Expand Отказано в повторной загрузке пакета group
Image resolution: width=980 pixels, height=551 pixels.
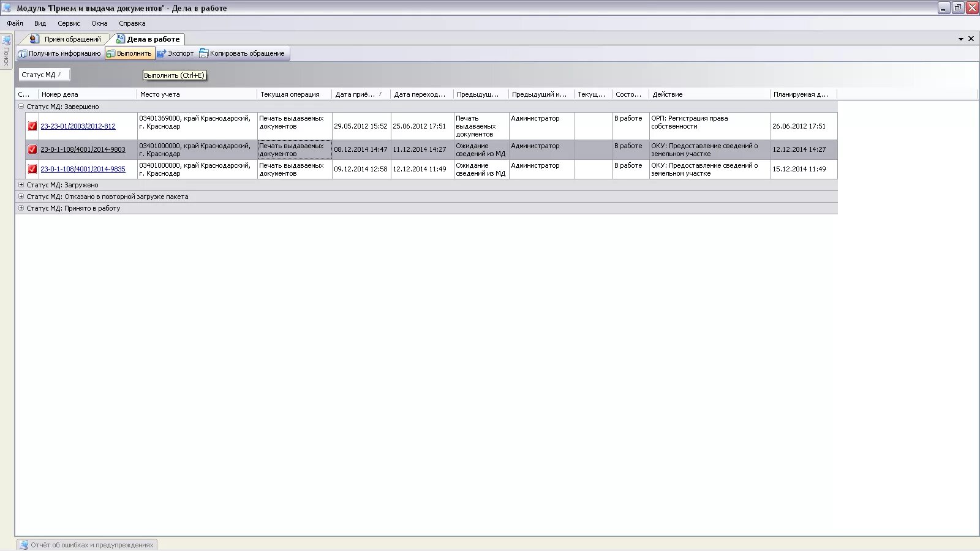coord(21,197)
